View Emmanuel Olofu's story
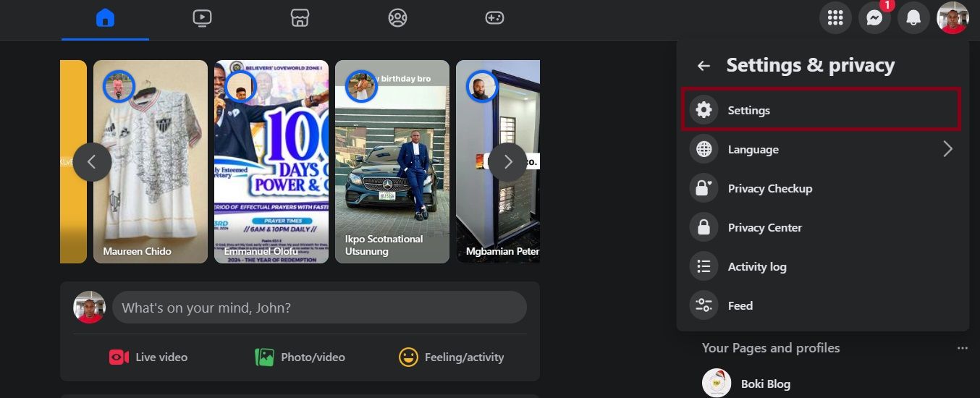This screenshot has width=980, height=398. click(271, 161)
